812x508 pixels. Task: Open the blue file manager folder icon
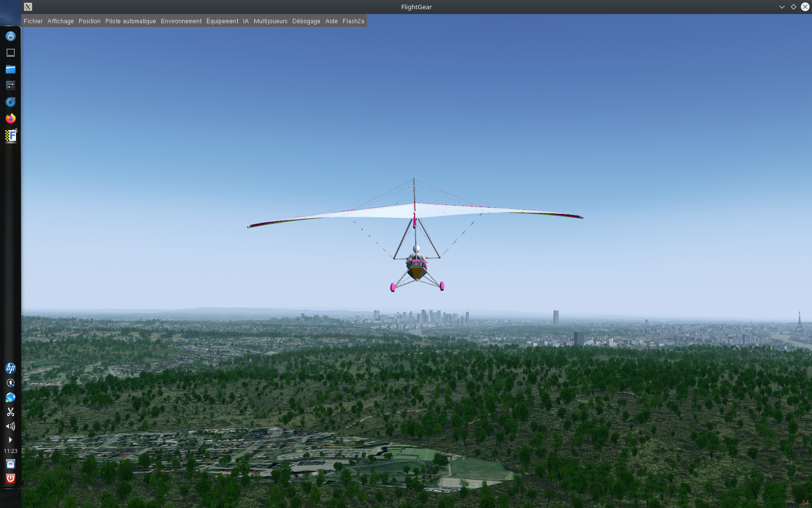point(11,69)
